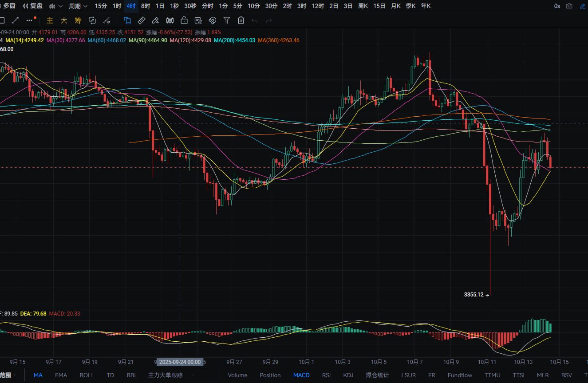This screenshot has width=588, height=383.
Task: Toggle the 主 main-force indicator
Action: pyautogui.click(x=50, y=20)
